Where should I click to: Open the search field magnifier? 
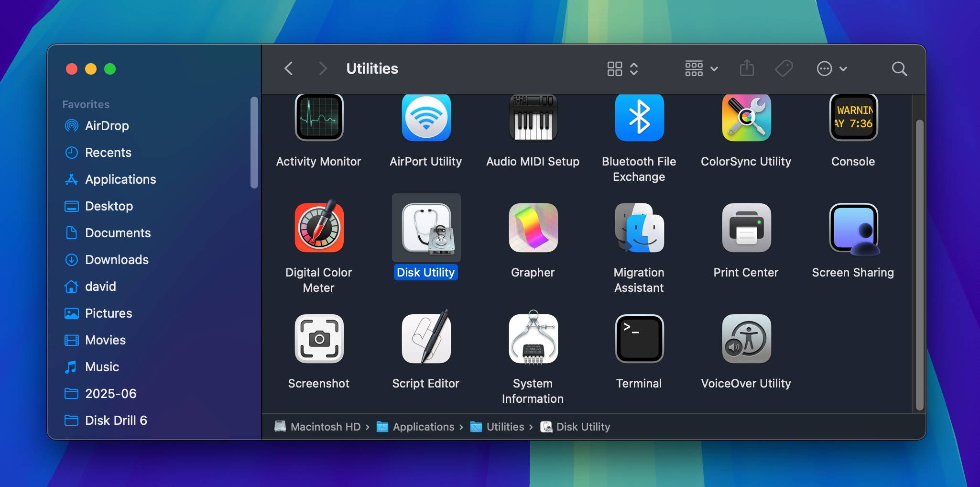point(899,69)
